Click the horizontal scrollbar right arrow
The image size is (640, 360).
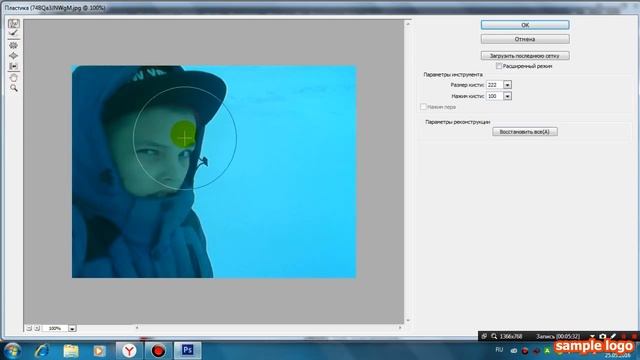[400, 328]
